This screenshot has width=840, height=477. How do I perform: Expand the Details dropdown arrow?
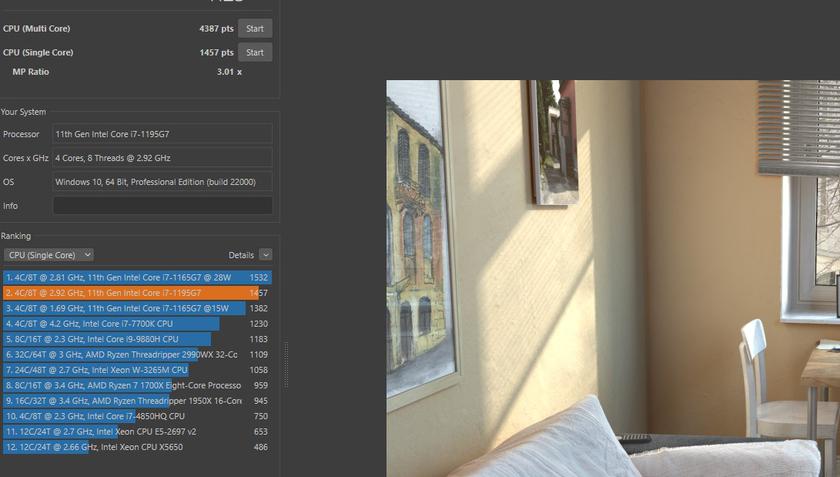point(265,255)
